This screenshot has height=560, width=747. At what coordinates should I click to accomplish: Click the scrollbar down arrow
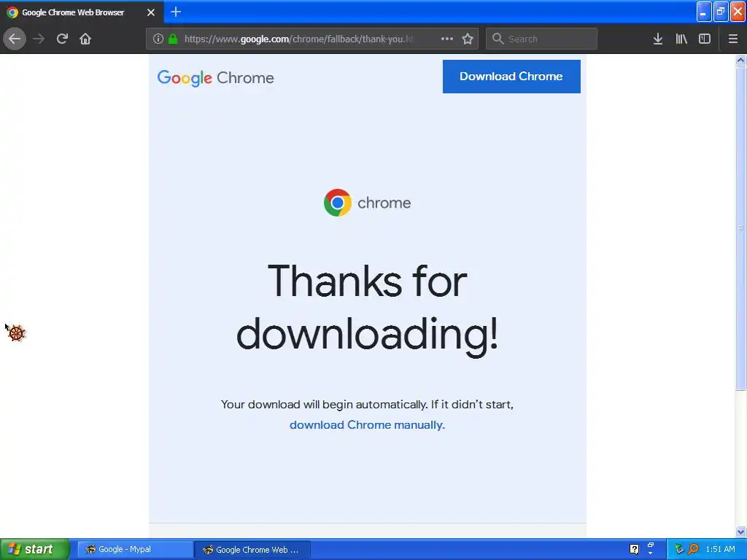(740, 532)
